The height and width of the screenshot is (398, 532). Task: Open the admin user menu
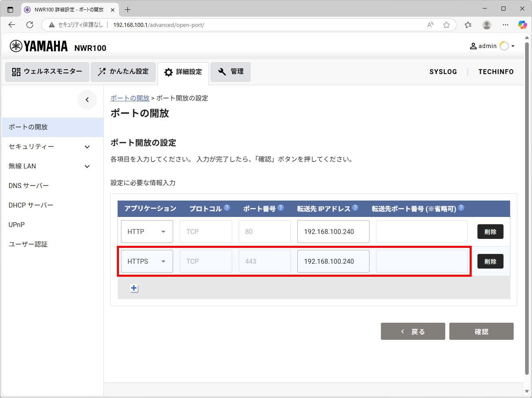(x=492, y=46)
